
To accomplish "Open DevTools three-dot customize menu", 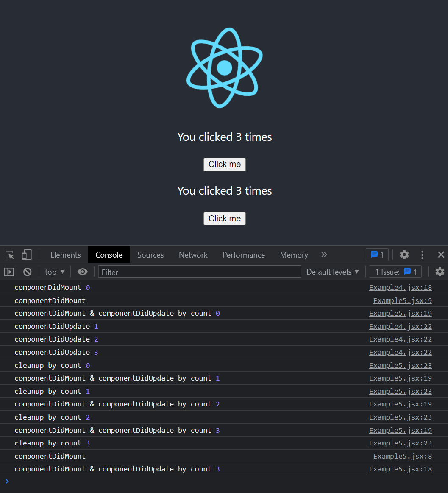I will click(x=422, y=255).
